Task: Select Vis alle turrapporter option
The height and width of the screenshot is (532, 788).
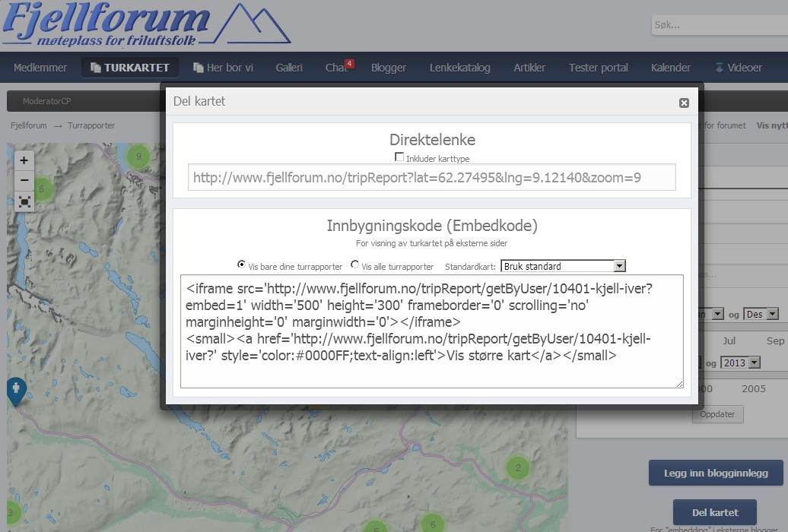Action: coord(355,265)
